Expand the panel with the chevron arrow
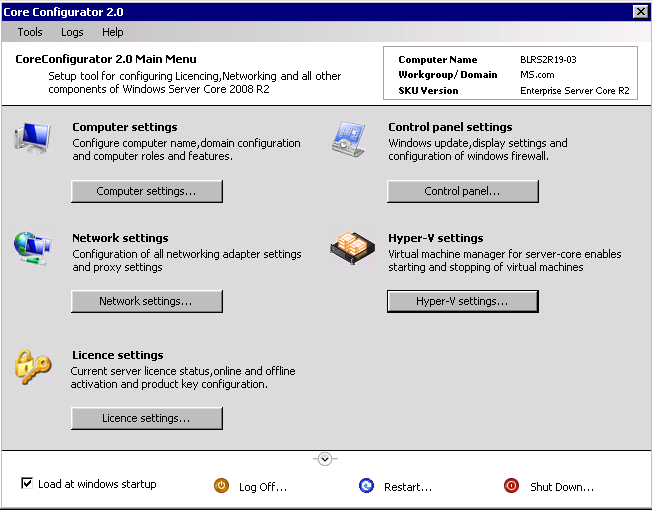This screenshot has width=652, height=510. [x=325, y=459]
